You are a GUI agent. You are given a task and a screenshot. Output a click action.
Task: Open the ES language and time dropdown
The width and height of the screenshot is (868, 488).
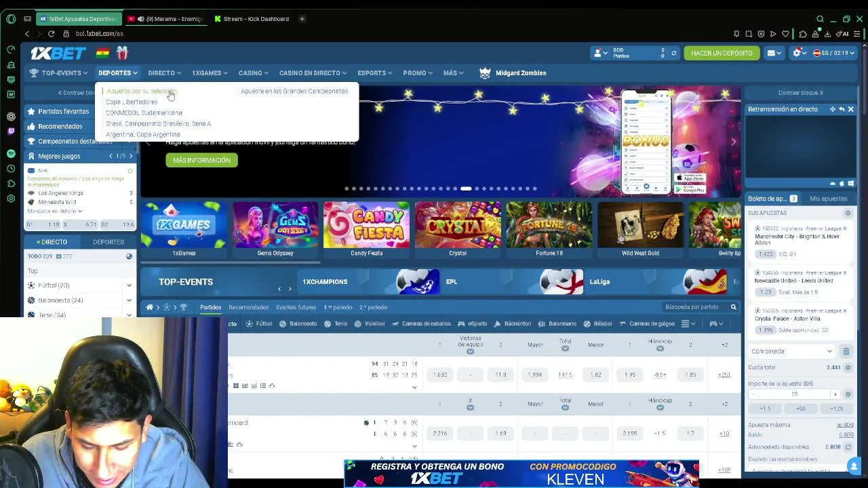click(834, 53)
